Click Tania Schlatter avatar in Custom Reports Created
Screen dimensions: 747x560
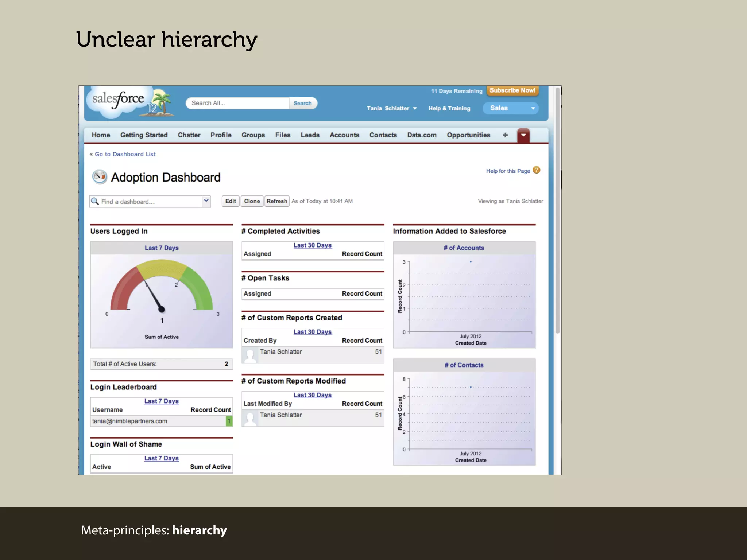pos(250,355)
